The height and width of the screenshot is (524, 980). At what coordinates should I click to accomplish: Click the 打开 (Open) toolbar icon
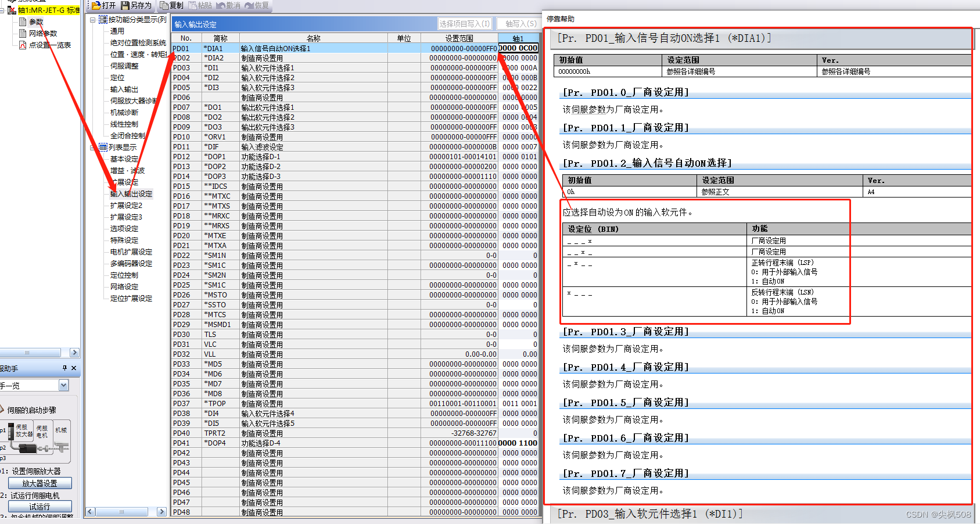coord(97,5)
